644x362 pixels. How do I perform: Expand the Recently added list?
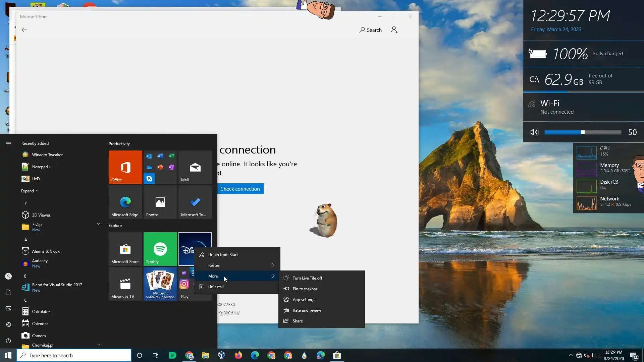point(30,191)
